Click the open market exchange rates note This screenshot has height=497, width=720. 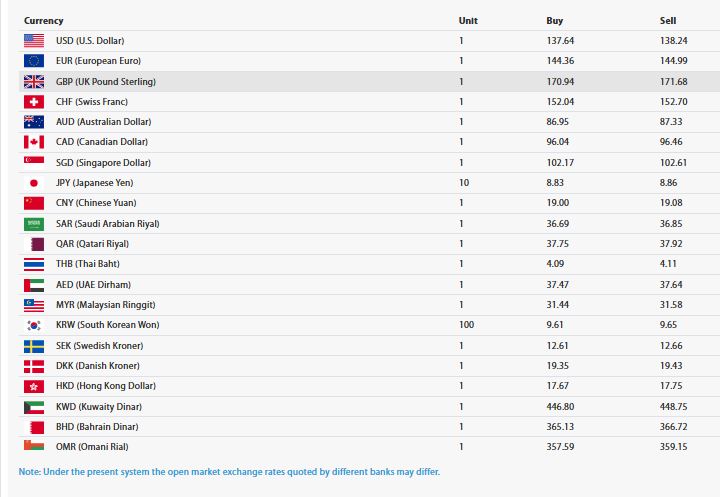point(229,472)
